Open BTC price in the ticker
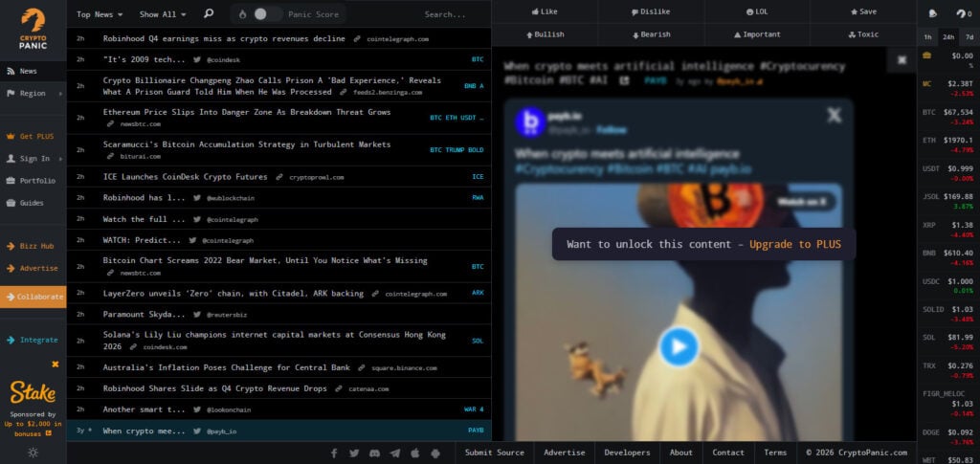The width and height of the screenshot is (980, 464). (948, 117)
